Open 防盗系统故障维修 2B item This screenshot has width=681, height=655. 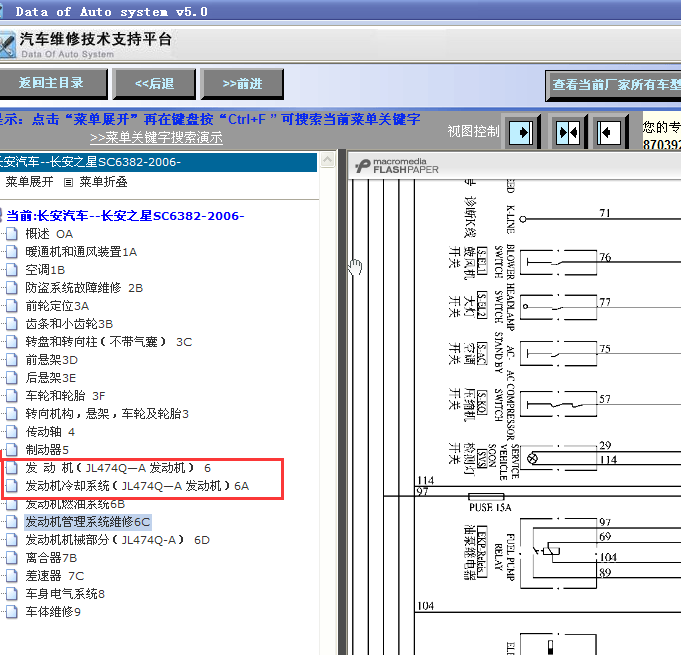[84, 288]
